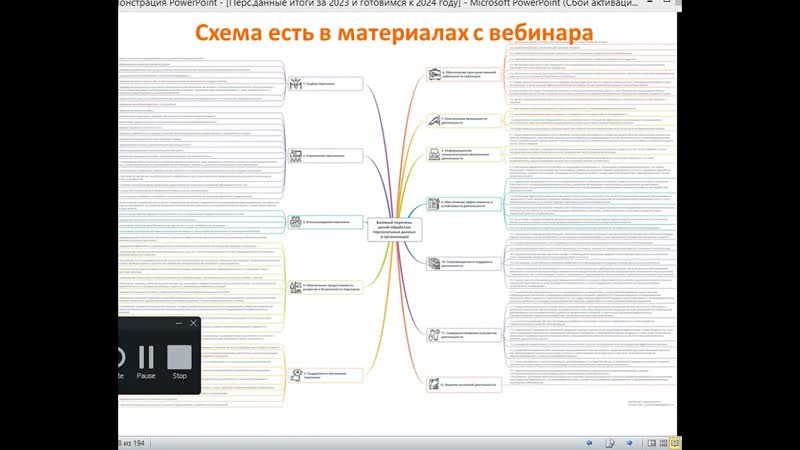
Task: Advance to next slide using blue right arrow
Action: (630, 443)
